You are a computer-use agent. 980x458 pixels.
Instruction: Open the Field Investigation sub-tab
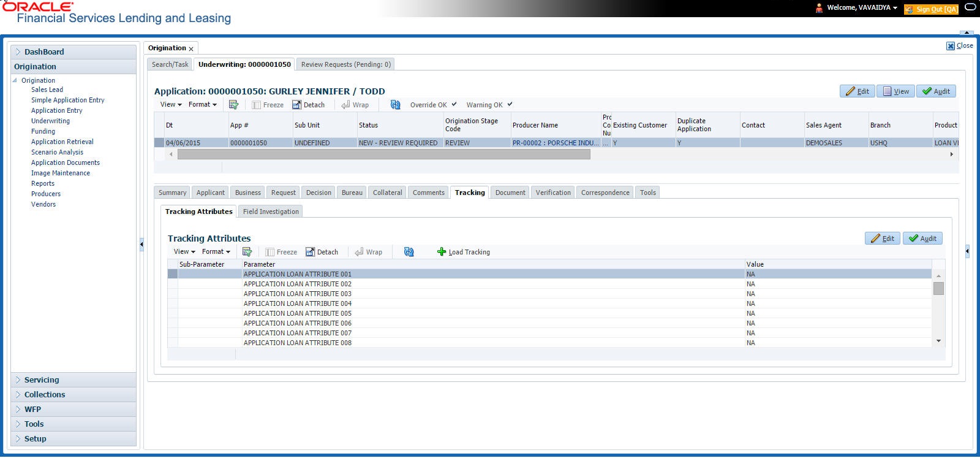click(x=271, y=212)
